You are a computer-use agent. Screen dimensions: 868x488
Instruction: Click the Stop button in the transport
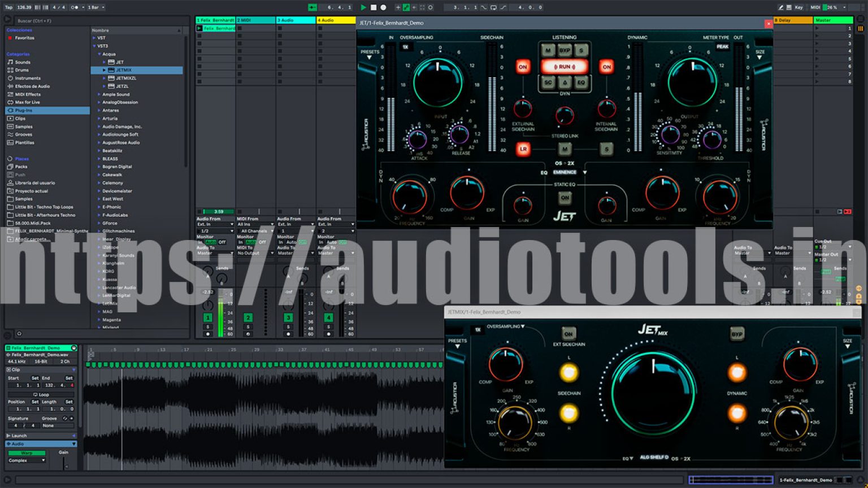tap(374, 7)
